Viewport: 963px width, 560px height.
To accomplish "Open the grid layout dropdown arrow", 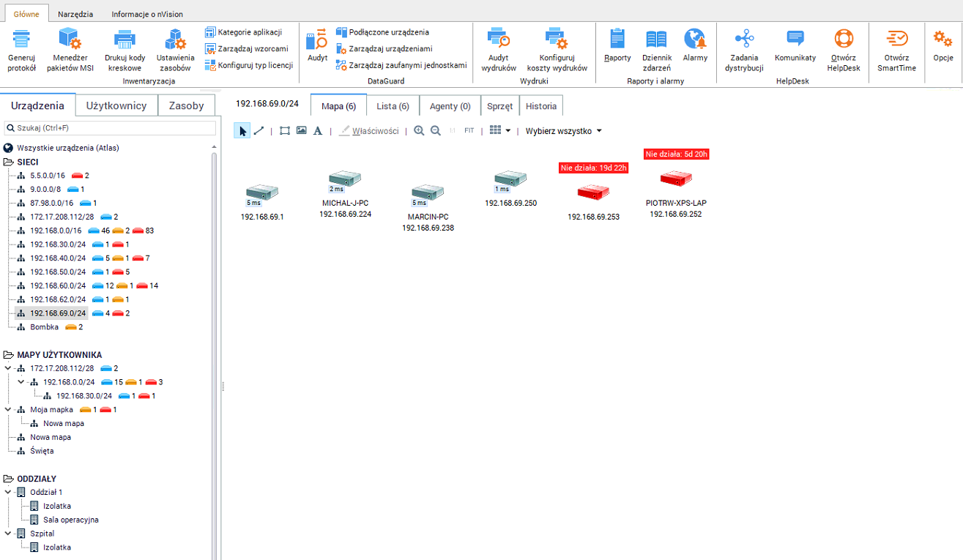I will pyautogui.click(x=508, y=131).
